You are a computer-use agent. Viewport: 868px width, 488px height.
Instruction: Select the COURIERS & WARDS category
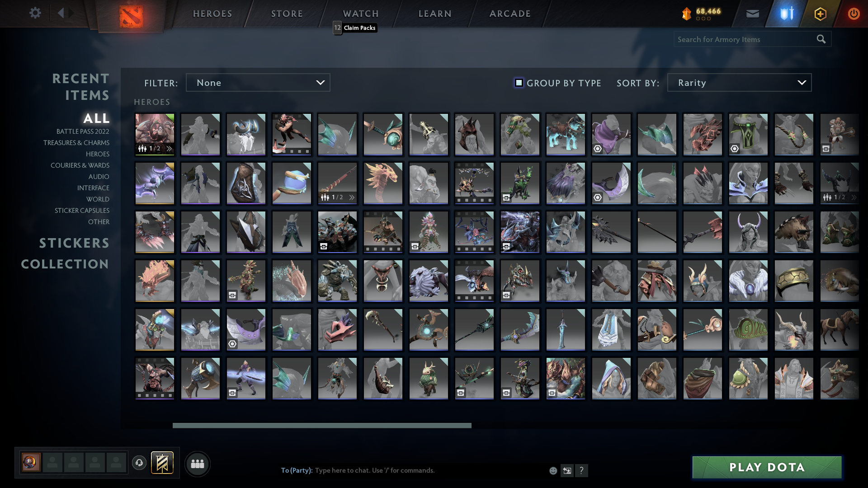tap(80, 165)
